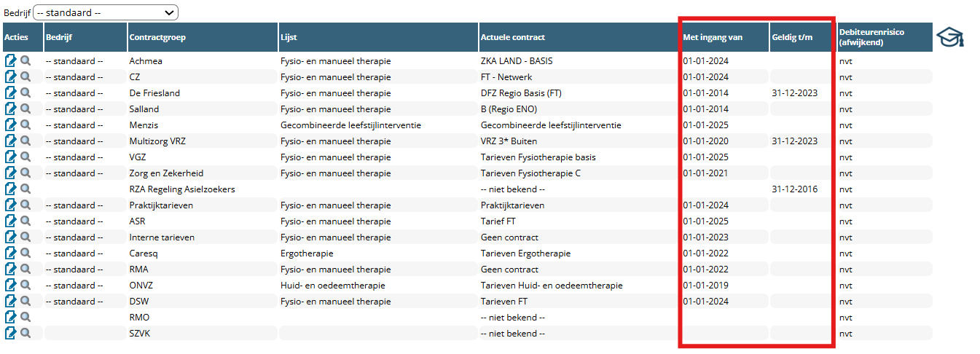Click the Met ingang van column header

(x=712, y=37)
